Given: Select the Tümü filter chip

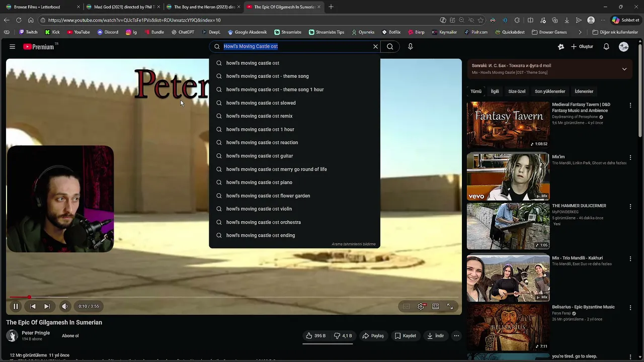Looking at the screenshot, I should click(x=476, y=92).
